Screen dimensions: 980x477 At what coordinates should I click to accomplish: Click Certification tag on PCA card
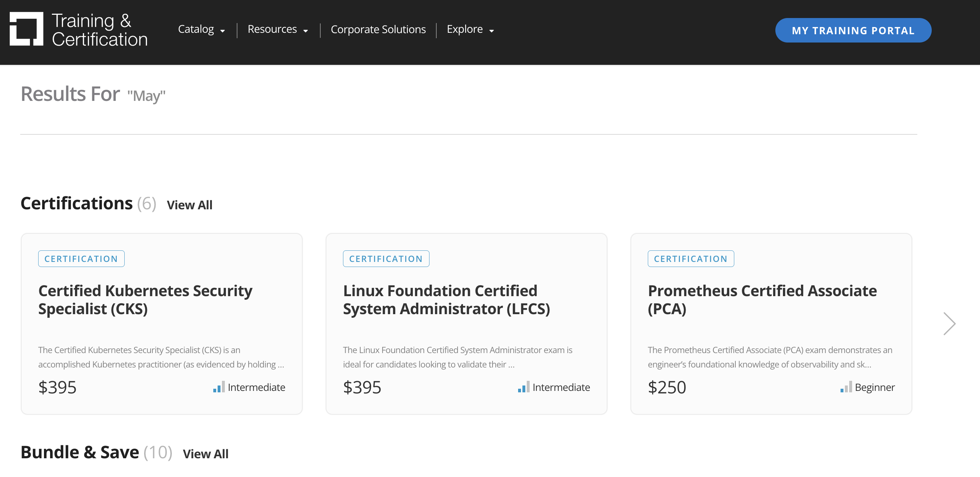[x=690, y=259]
